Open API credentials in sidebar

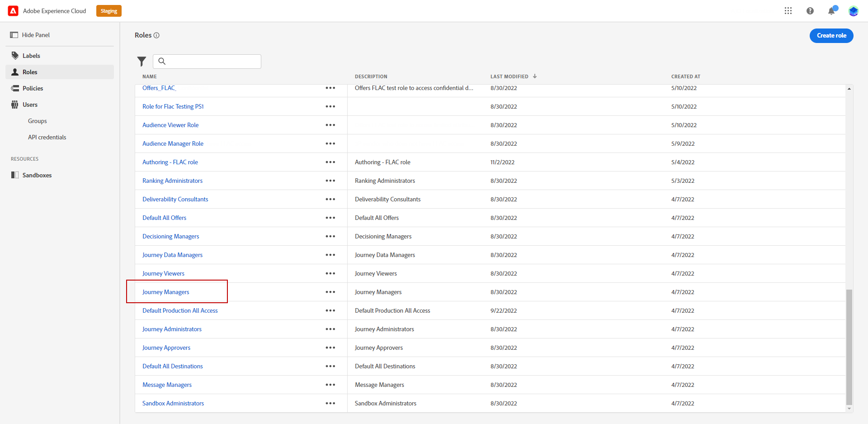(x=47, y=137)
